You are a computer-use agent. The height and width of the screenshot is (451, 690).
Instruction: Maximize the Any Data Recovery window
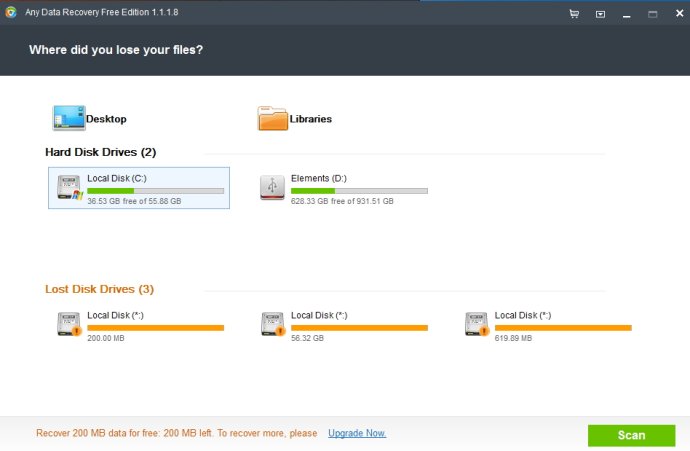pyautogui.click(x=653, y=14)
